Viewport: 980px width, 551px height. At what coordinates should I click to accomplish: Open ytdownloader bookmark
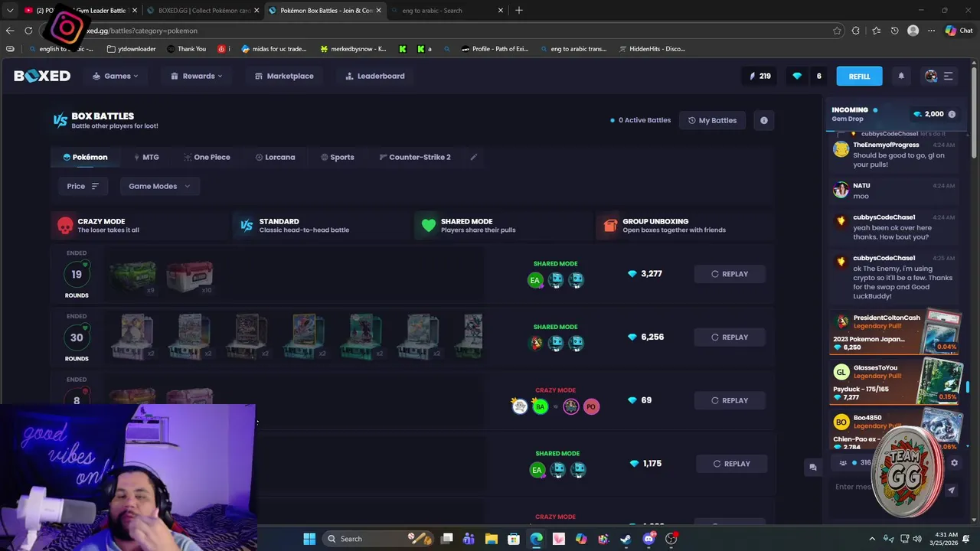point(132,49)
